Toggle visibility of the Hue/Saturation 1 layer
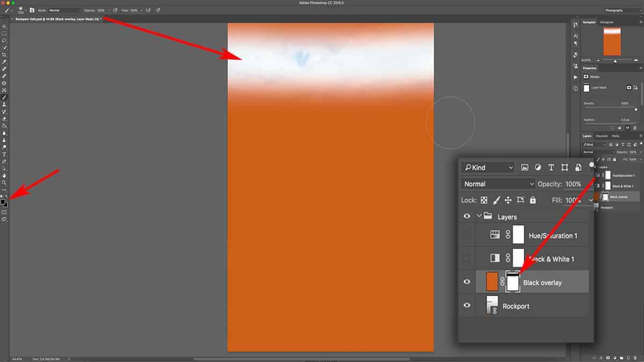This screenshot has width=644, height=362. [x=466, y=234]
